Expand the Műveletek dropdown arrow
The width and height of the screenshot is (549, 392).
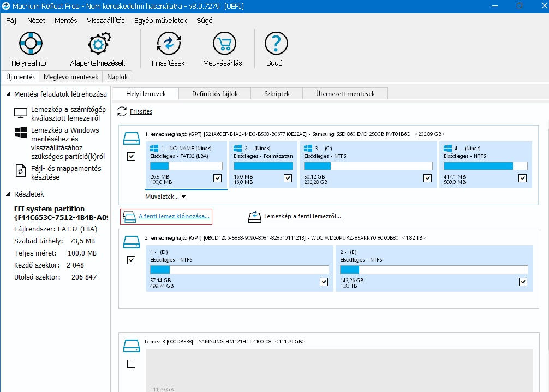(183, 197)
